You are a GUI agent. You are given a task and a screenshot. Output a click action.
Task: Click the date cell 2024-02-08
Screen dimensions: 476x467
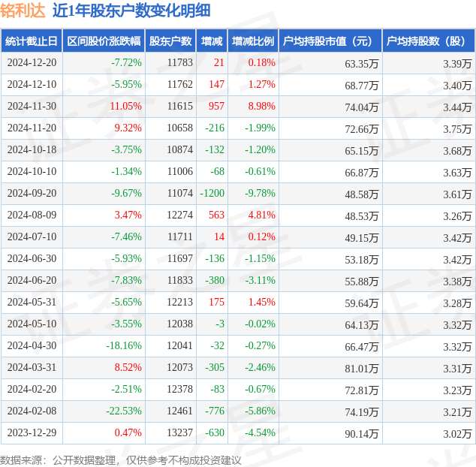(x=32, y=411)
